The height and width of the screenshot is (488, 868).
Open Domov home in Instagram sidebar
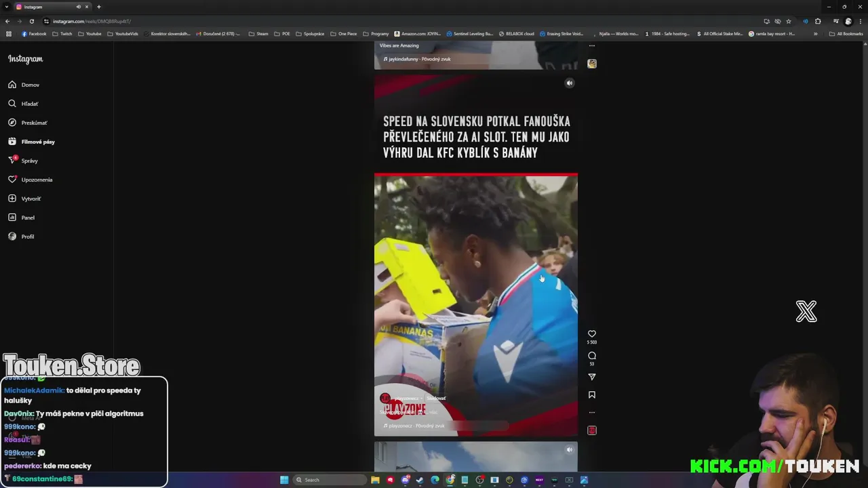24,85
